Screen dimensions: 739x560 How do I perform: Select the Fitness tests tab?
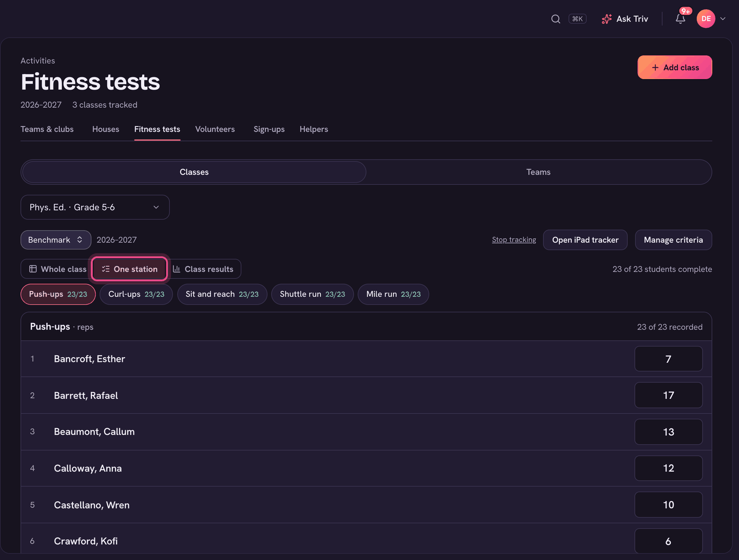pos(157,129)
